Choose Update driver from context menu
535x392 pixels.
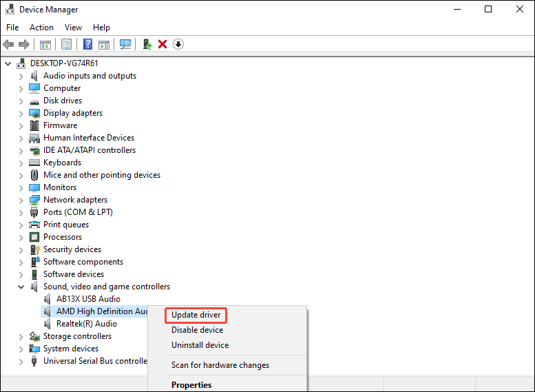(196, 315)
